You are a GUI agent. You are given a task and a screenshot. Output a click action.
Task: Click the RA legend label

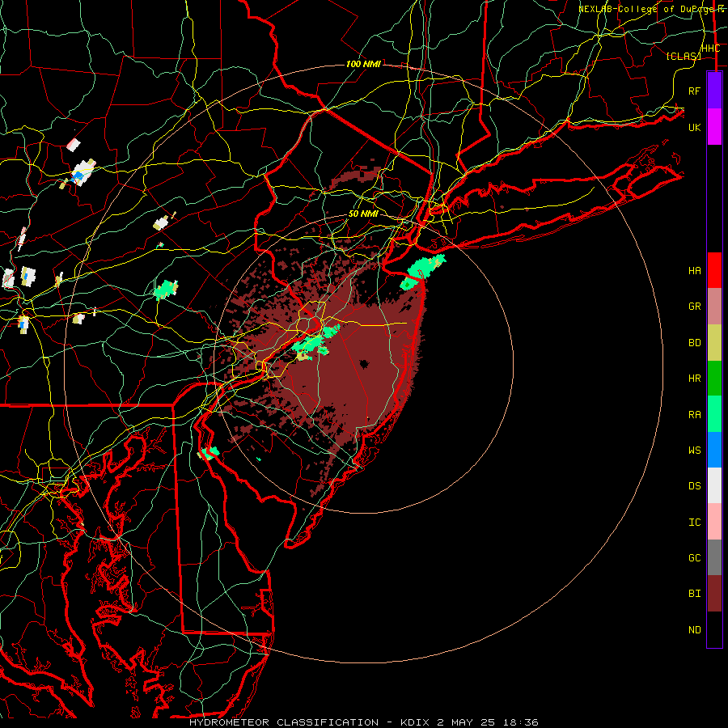click(x=694, y=415)
